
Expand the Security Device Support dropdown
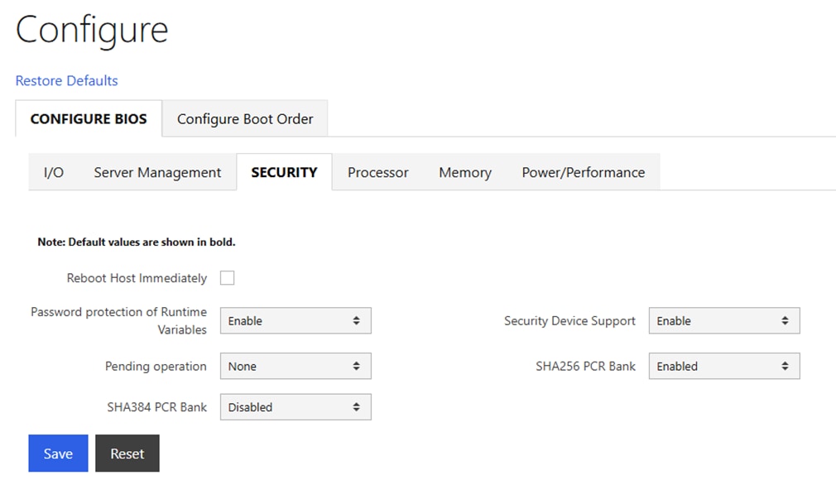[723, 321]
